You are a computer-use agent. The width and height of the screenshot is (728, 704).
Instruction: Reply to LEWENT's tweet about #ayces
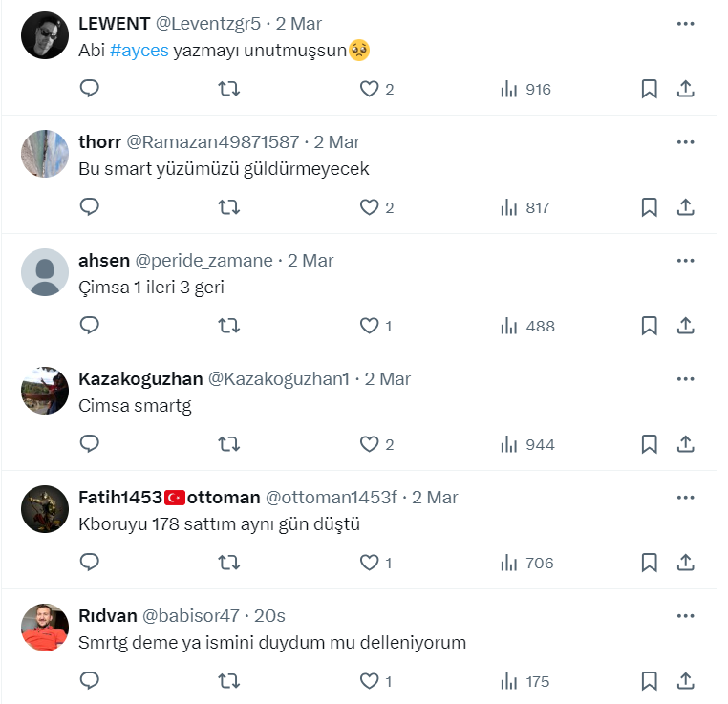point(90,88)
